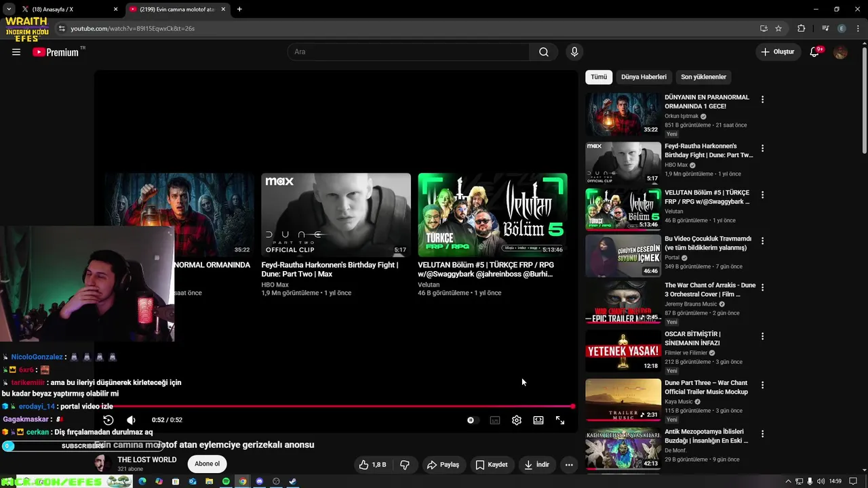This screenshot has width=868, height=488.
Task: Toggle subtitles button in player
Action: 495,420
